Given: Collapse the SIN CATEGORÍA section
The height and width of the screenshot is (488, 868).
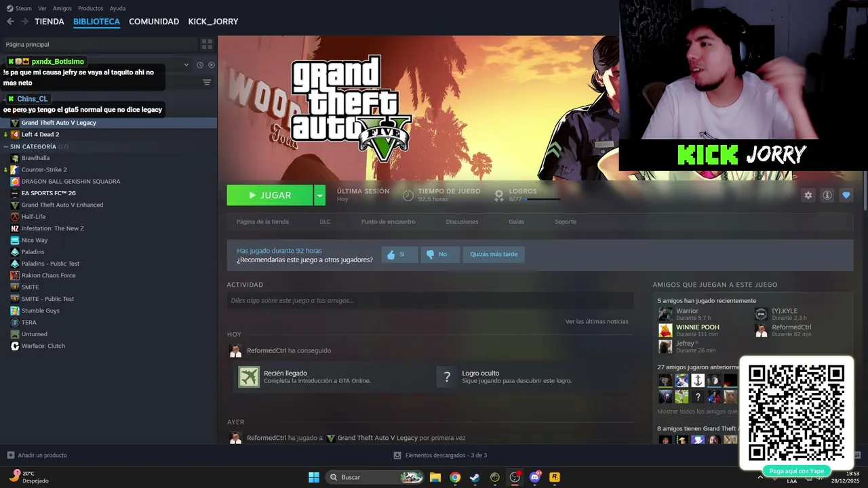Looking at the screenshot, I should (x=7, y=146).
